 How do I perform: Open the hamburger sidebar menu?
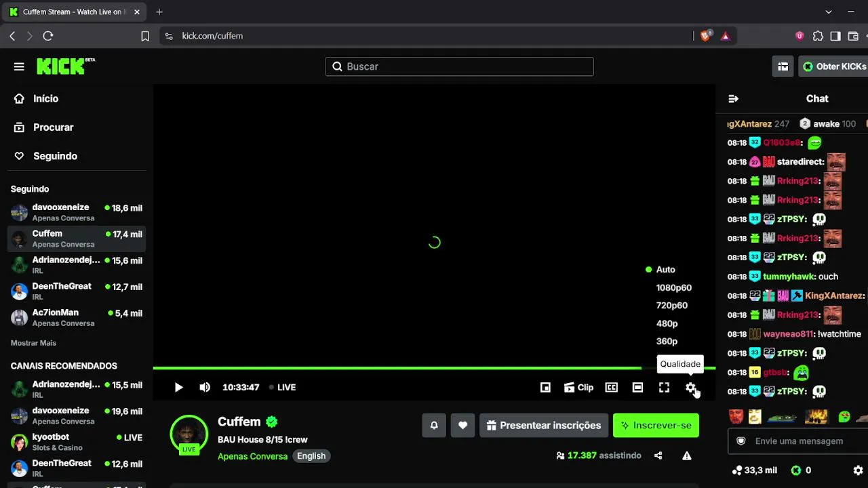coord(19,66)
